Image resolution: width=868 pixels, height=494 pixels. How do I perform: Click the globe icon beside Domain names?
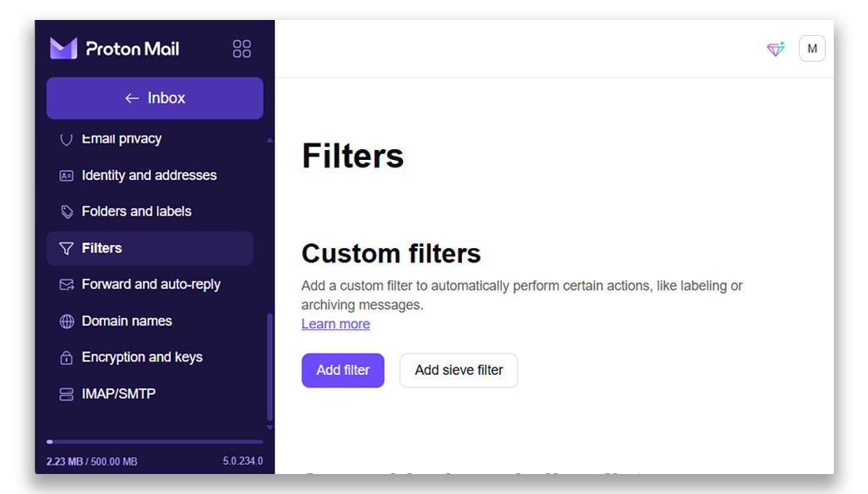click(67, 321)
